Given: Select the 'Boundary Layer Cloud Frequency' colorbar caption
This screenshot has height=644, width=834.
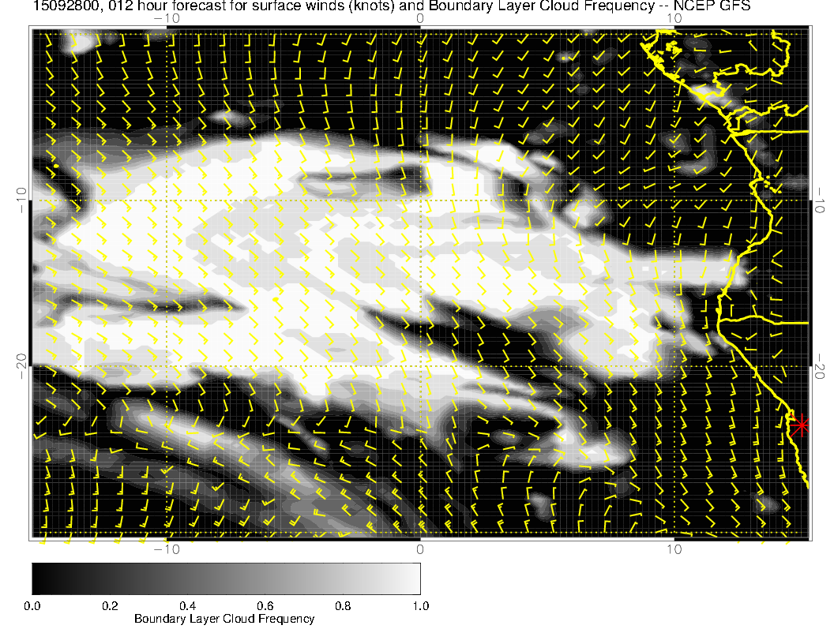Looking at the screenshot, I should coord(224,619).
